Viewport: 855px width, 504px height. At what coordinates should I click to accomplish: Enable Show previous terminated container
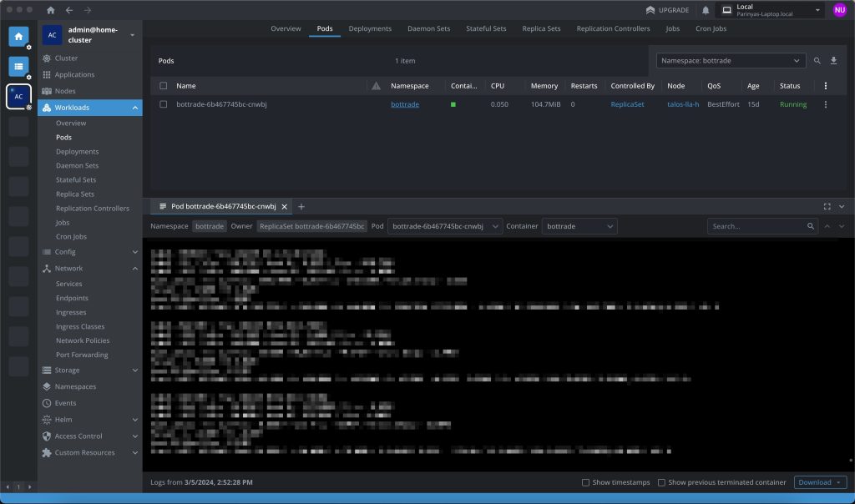(661, 482)
